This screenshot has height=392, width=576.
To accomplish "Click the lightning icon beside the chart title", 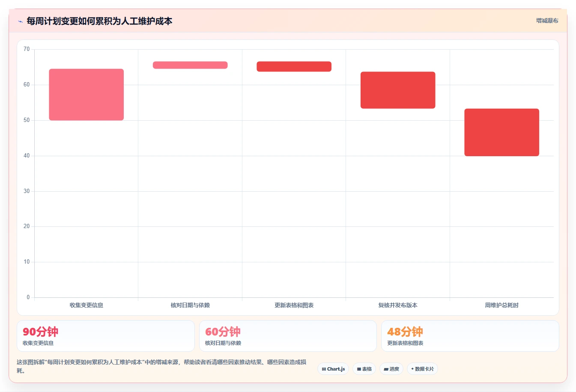I will point(20,21).
